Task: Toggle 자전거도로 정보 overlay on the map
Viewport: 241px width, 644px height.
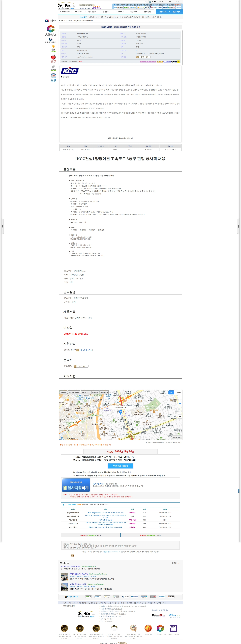Action: tap(74, 392)
